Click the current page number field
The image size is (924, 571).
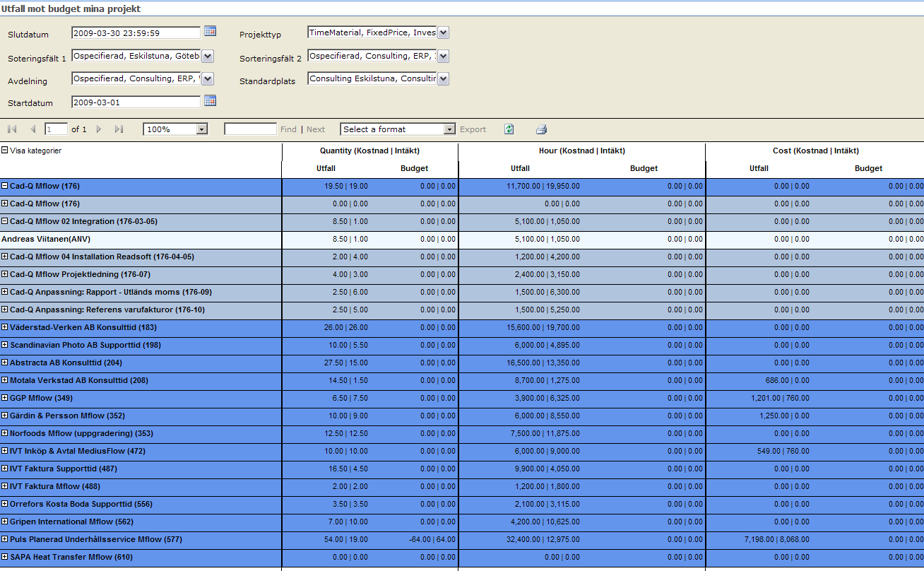click(x=56, y=129)
